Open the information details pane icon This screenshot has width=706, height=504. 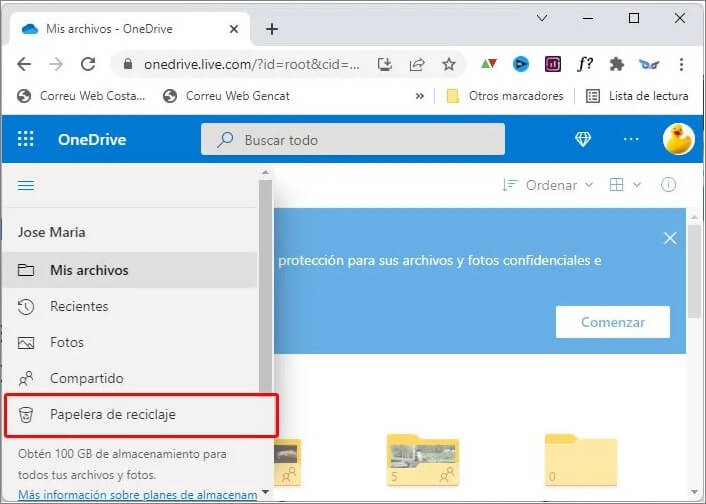click(x=668, y=185)
